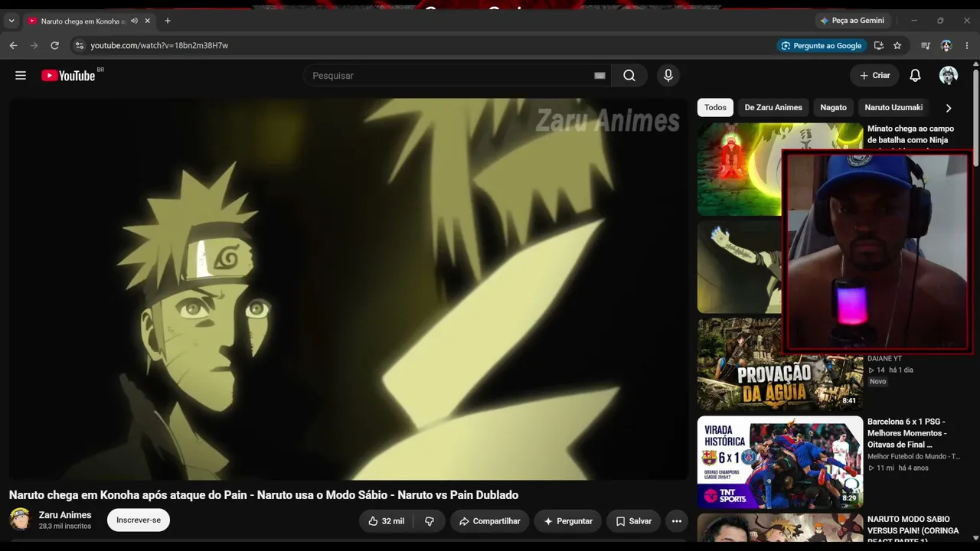Click Pergunte ao Google button
Image resolution: width=980 pixels, height=551 pixels.
coord(822,46)
